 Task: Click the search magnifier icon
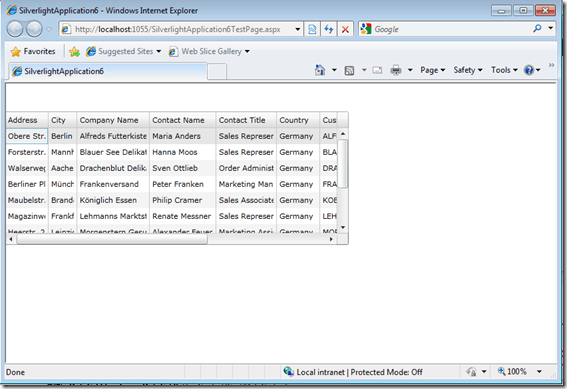pos(537,29)
